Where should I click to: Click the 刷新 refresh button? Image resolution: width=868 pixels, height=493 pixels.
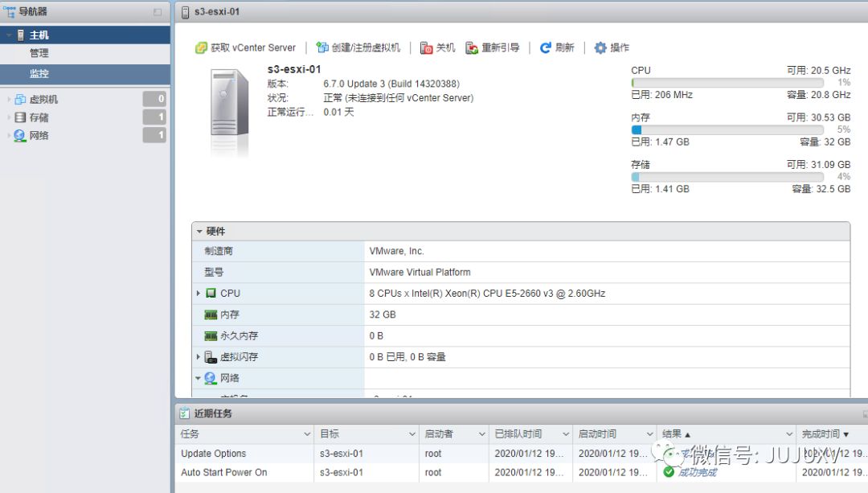pos(557,48)
